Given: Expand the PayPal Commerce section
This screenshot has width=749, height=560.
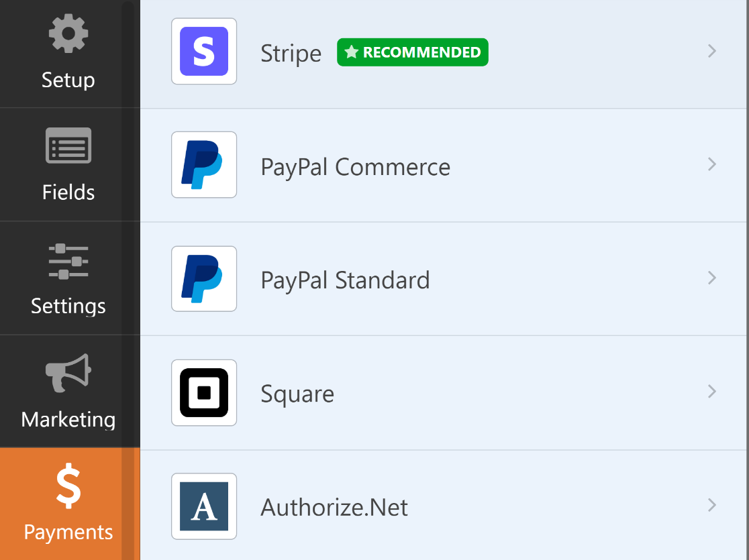Looking at the screenshot, I should pos(711,164).
